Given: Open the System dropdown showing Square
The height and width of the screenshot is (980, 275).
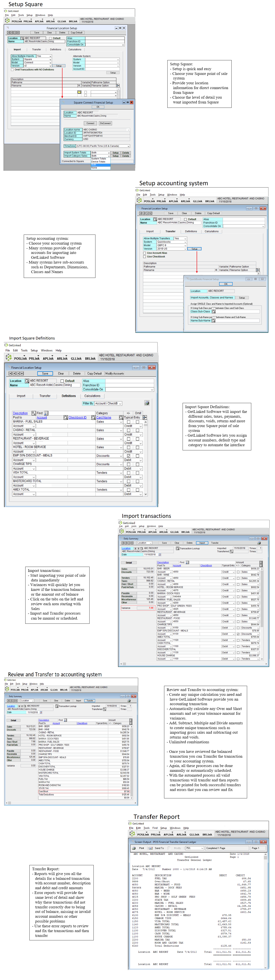Looking at the screenshot, I should pos(50,59).
